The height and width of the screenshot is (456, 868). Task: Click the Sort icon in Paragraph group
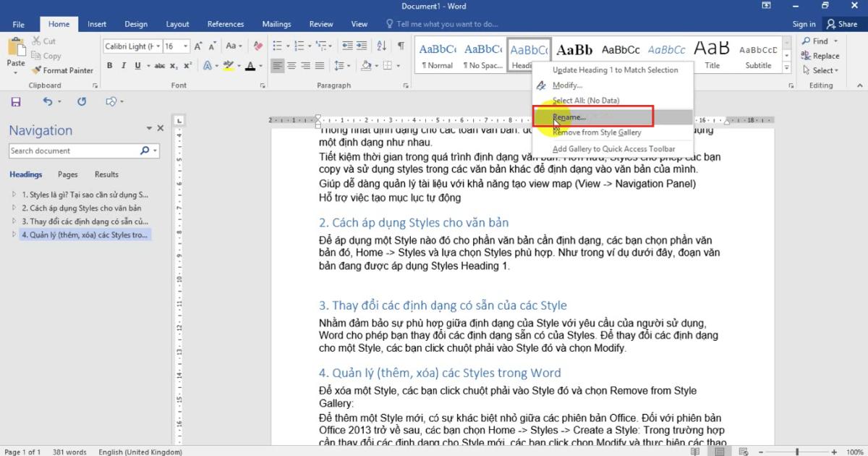coord(381,46)
